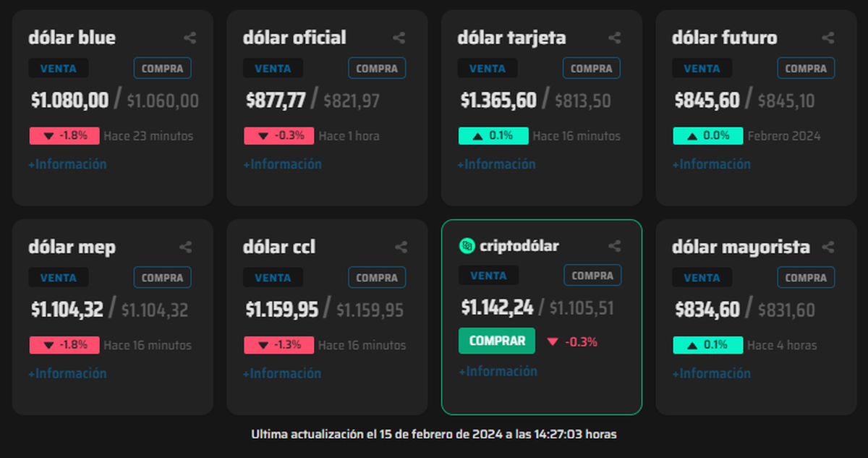
Task: Open +Información link under criptodólar
Action: (x=498, y=371)
